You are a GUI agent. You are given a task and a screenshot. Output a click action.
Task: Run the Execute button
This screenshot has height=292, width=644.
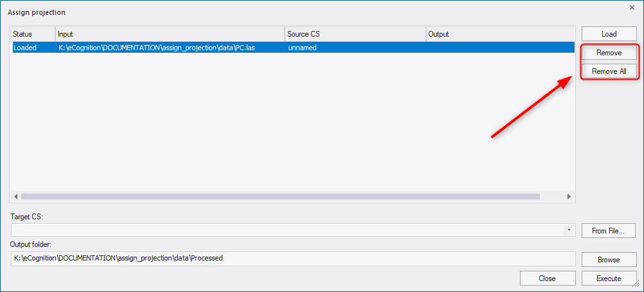[x=609, y=278]
